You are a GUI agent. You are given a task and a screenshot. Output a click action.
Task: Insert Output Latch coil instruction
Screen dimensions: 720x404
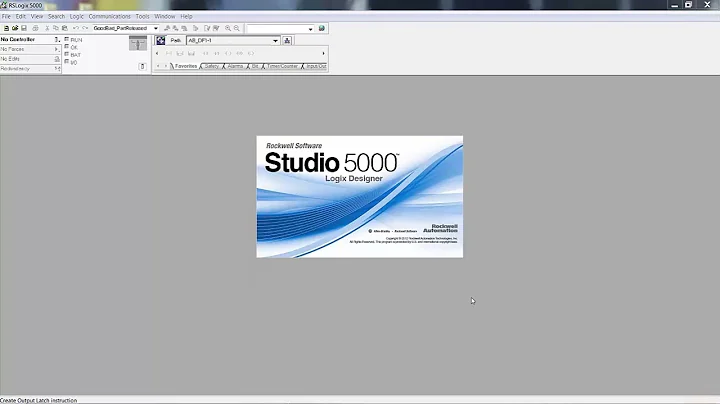251,53
